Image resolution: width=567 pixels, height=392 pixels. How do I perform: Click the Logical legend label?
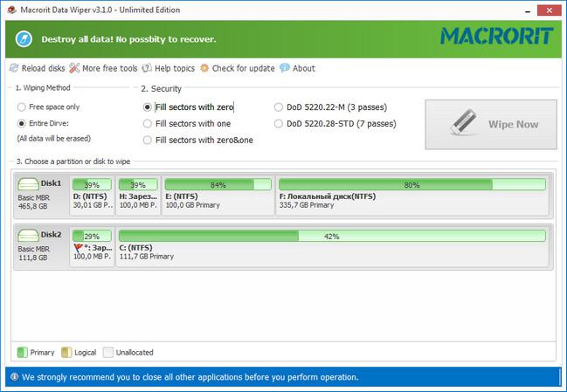point(86,352)
